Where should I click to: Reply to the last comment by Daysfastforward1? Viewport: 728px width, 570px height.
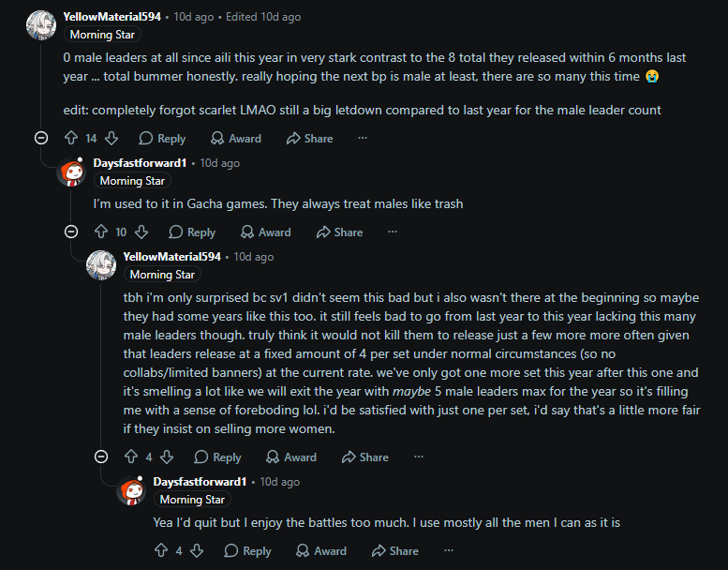click(x=247, y=550)
